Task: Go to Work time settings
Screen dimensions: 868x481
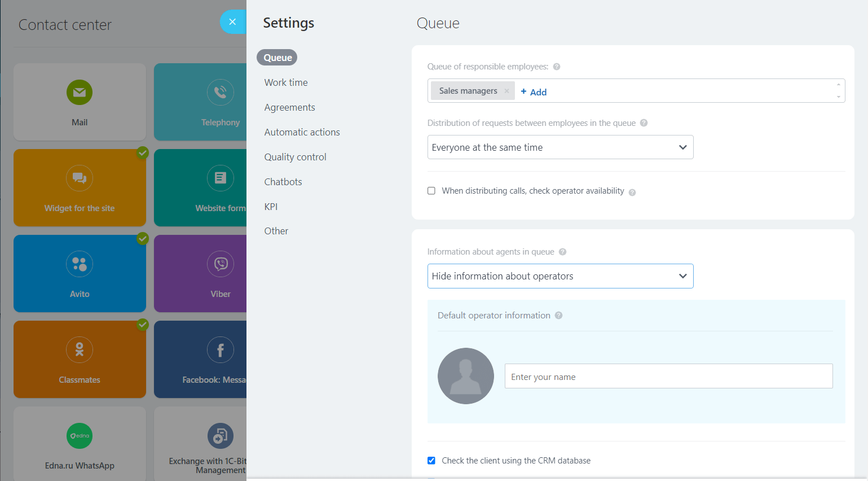Action: pos(286,82)
